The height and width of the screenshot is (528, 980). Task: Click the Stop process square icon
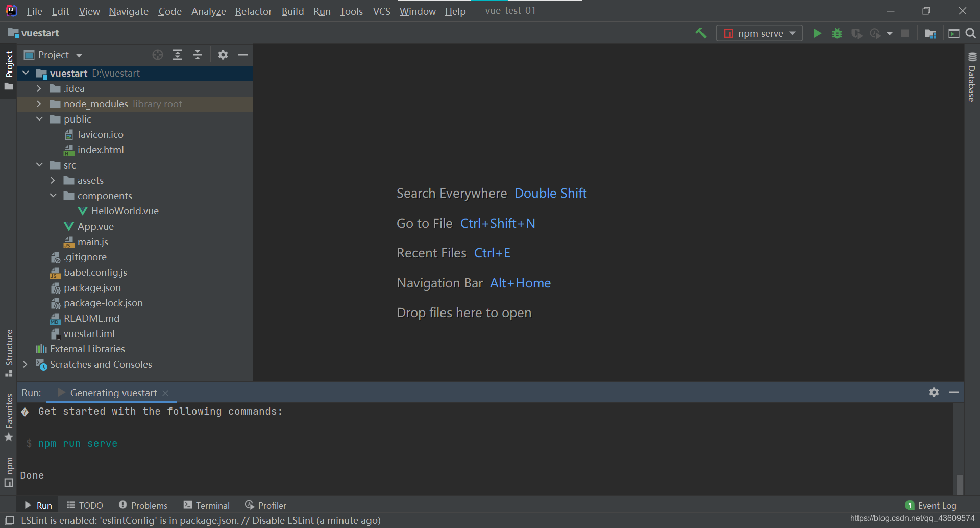(x=905, y=33)
